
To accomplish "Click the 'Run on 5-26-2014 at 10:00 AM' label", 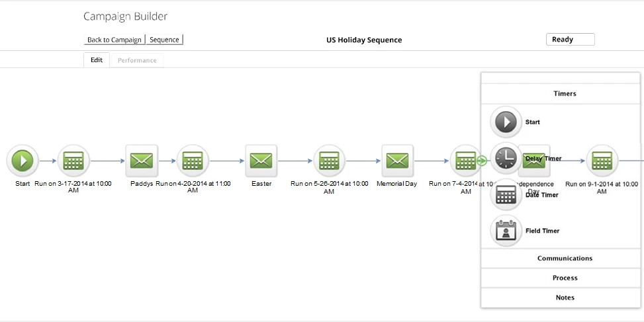I will tap(329, 187).
